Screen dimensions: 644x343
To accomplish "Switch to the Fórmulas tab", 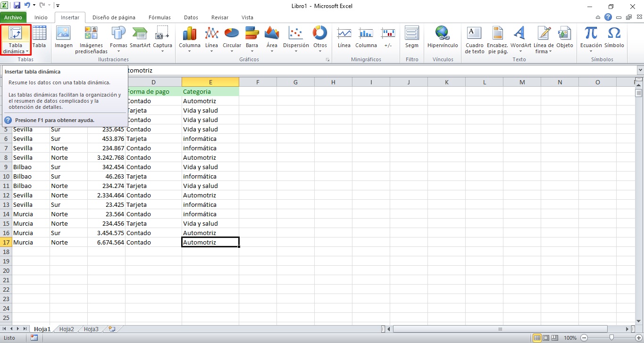I will (159, 17).
